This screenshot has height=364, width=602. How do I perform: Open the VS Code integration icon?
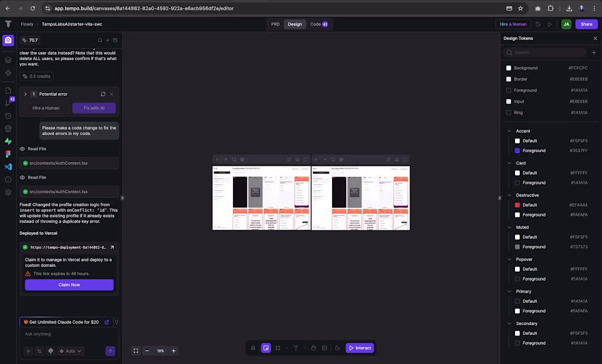pyautogui.click(x=8, y=166)
